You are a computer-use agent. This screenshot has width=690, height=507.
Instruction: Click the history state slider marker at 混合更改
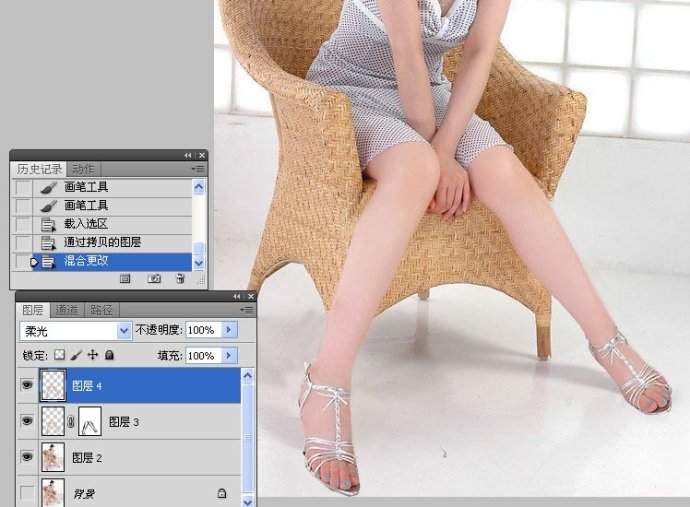(x=34, y=262)
